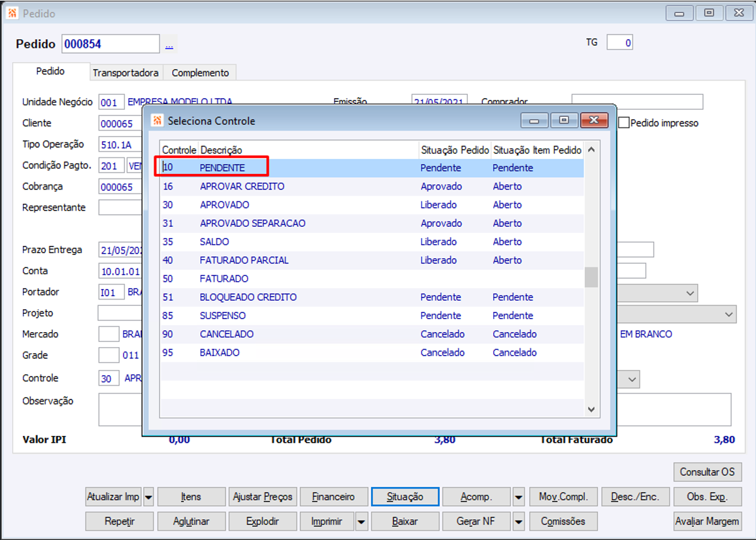The image size is (756, 540).
Task: Close the Seleciona Controle dialog
Action: (594, 120)
